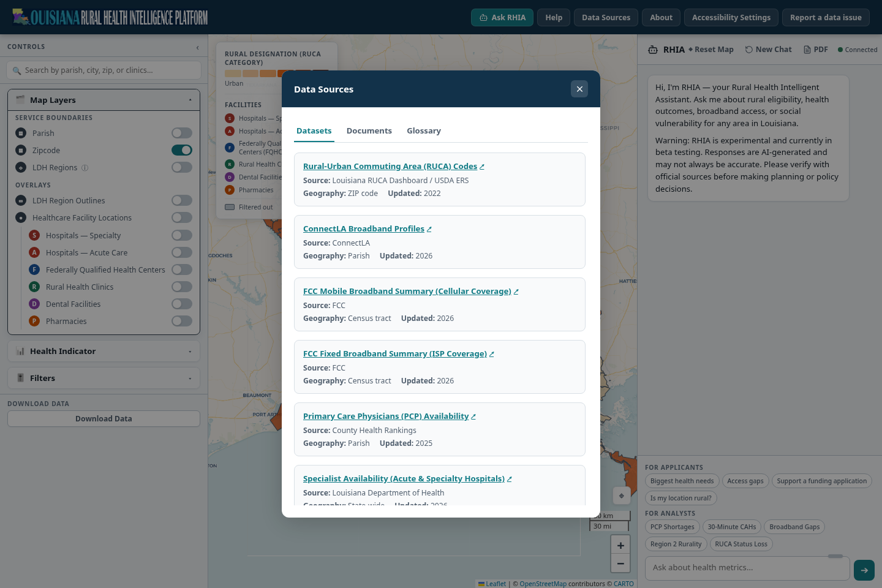This screenshot has height=588, width=882.
Task: Open Rural-Urban Commuting Area (RUCA) Codes link
Action: coord(394,167)
